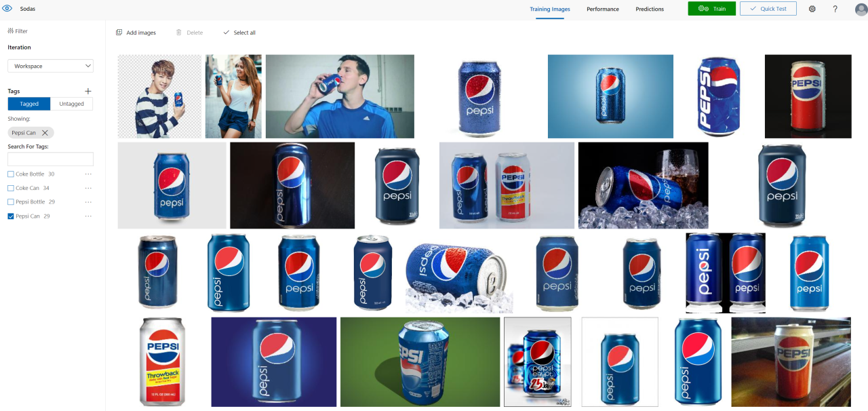Check the Coke Bottle tag checkbox
Screen dimensions: 868x411
(x=11, y=174)
